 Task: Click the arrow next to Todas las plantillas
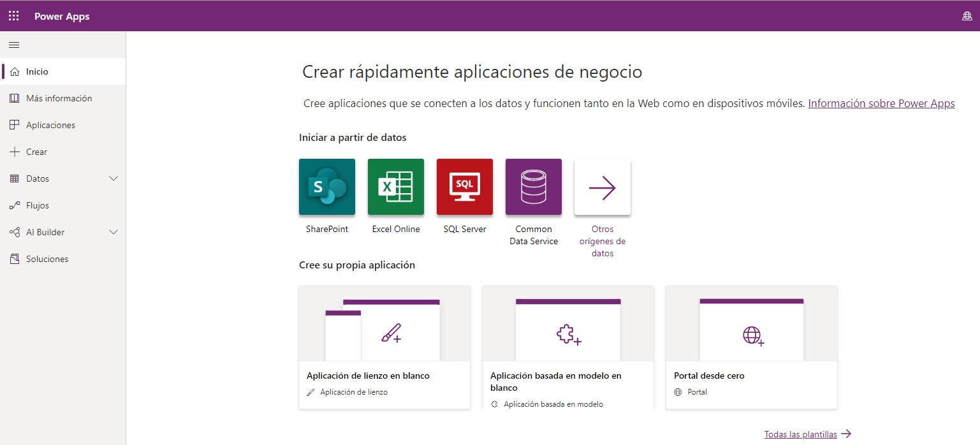[846, 434]
